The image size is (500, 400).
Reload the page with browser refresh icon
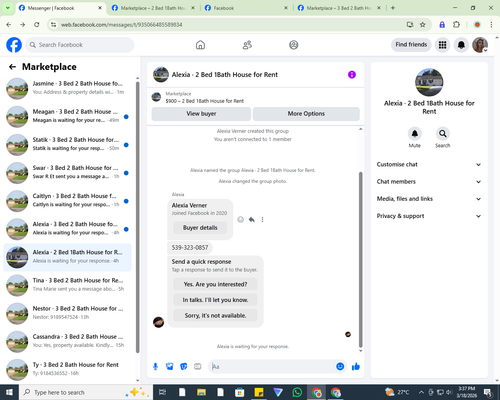37,24
